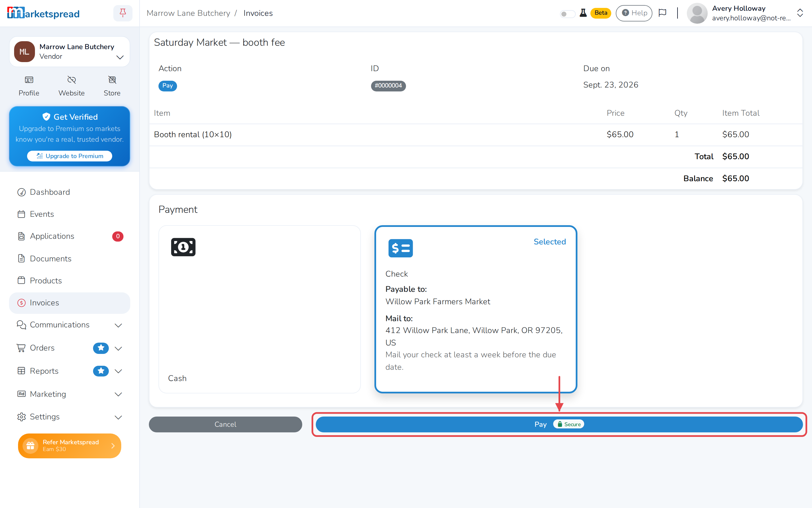Select the Cash payment icon
812x508 pixels.
pos(183,247)
